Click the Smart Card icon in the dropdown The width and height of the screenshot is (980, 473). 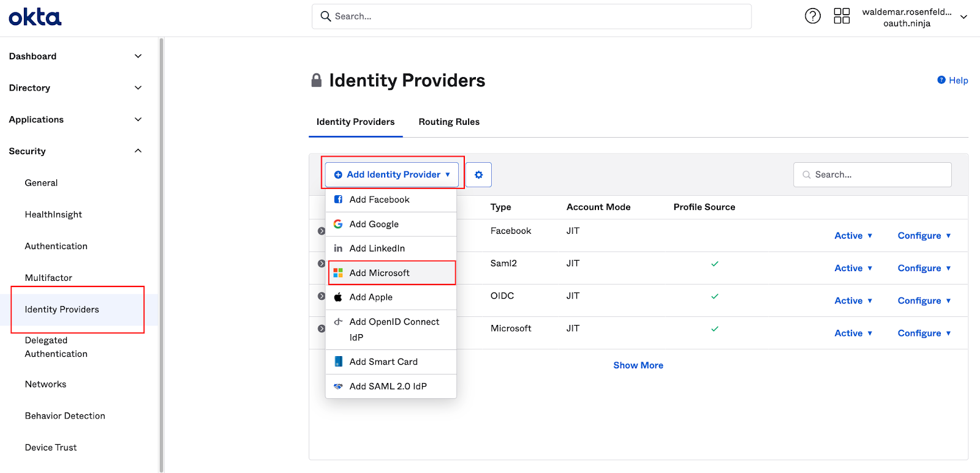338,362
